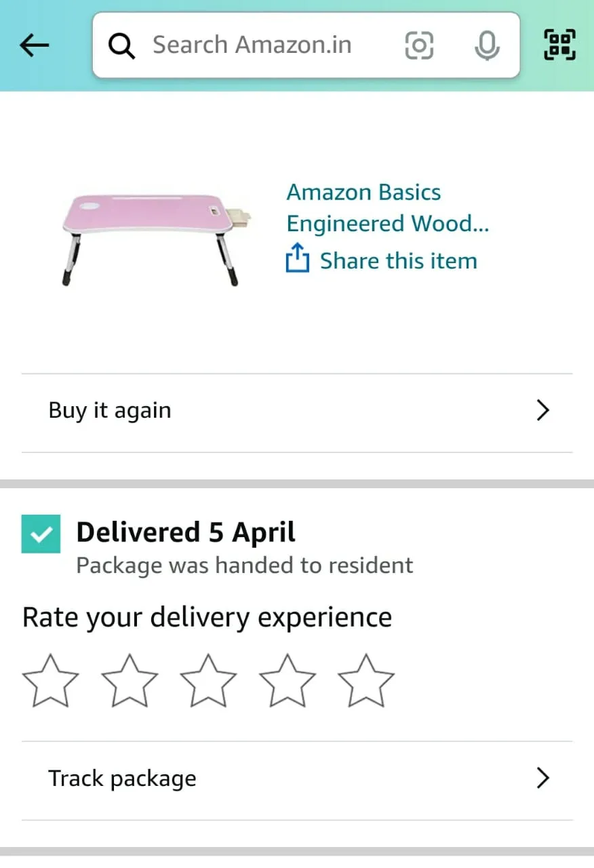Select the Track package row
Viewport: 594px width, 868px height.
(271, 779)
